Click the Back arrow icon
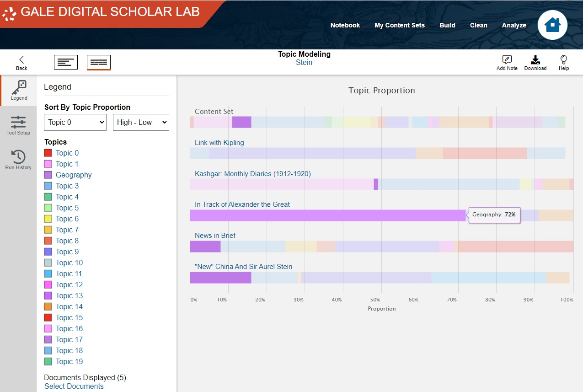The height and width of the screenshot is (392, 583). [x=21, y=59]
